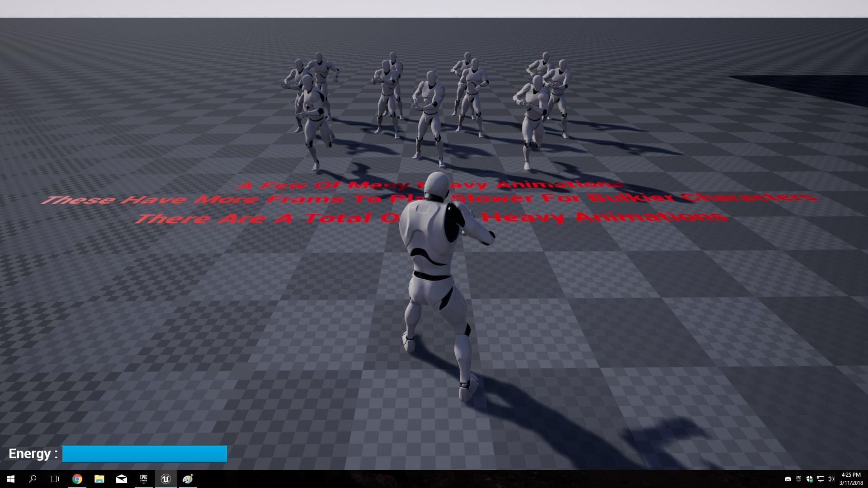Open File Explorer from the taskbar

[x=99, y=479]
